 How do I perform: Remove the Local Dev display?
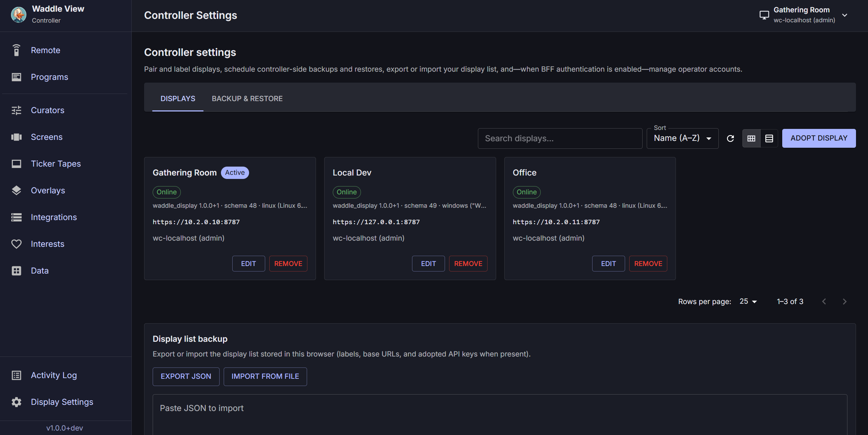click(x=468, y=263)
